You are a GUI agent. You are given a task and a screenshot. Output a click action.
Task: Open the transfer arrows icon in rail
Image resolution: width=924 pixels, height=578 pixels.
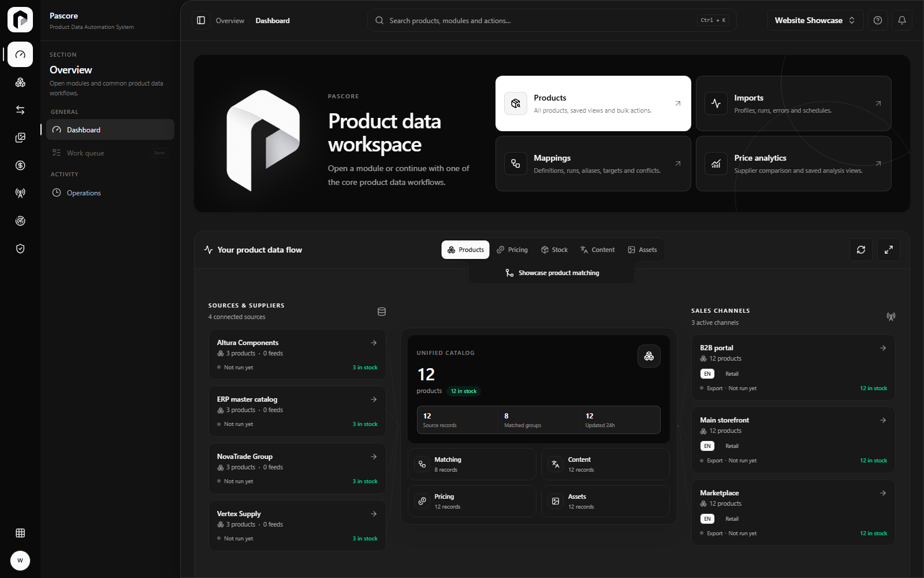pyautogui.click(x=20, y=110)
